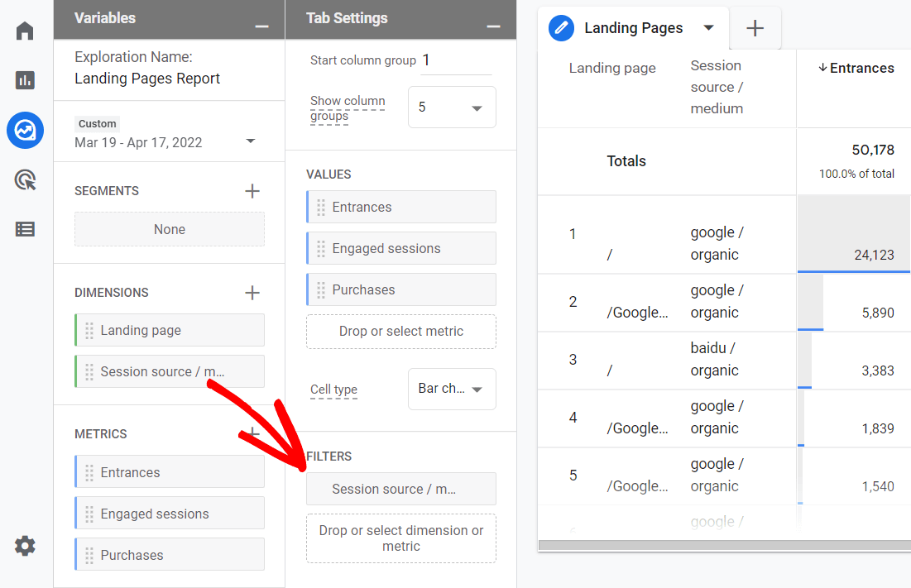Screen dimensions: 911x588
Task: Click Drop or select metric under Values
Action: (400, 331)
